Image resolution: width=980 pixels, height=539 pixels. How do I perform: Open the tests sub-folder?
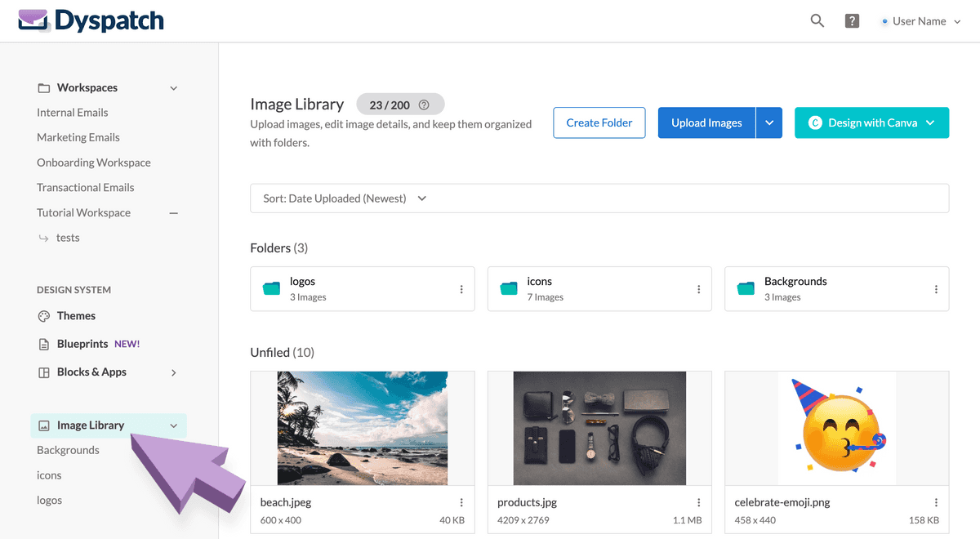[68, 238]
